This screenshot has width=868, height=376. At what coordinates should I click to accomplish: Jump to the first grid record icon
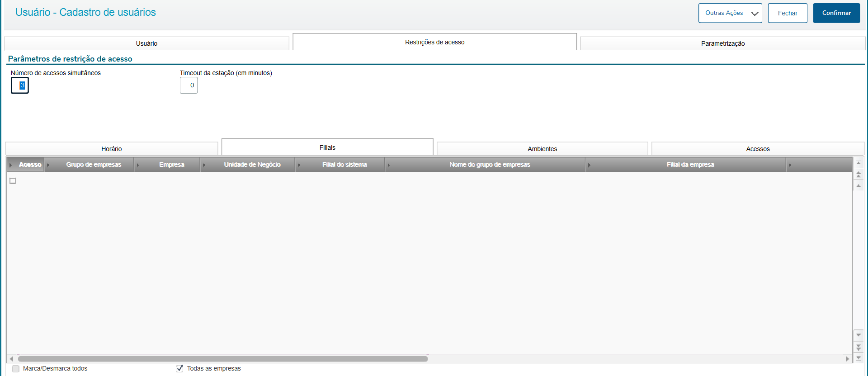point(859,163)
